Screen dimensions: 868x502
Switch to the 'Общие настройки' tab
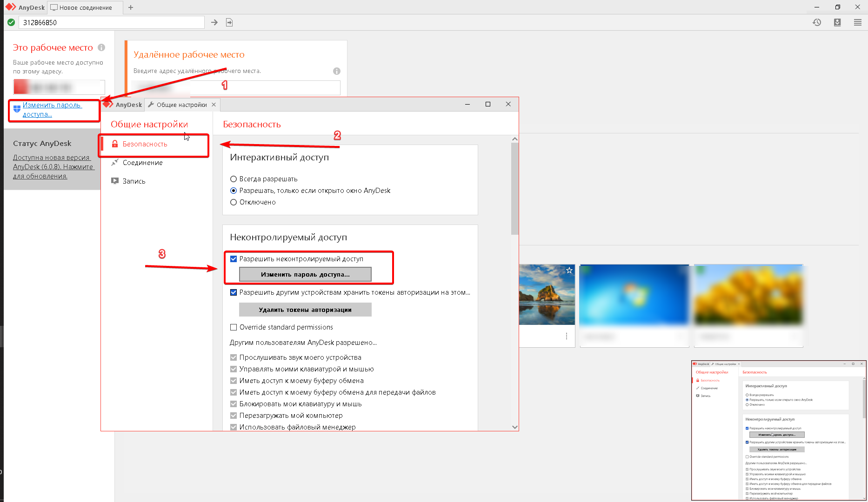click(181, 105)
